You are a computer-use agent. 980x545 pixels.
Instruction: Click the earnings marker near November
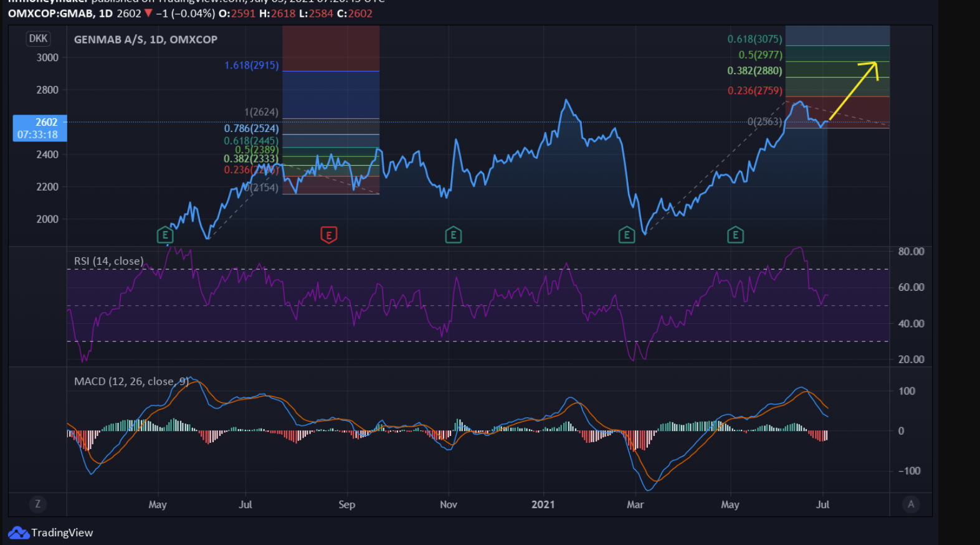click(x=453, y=235)
